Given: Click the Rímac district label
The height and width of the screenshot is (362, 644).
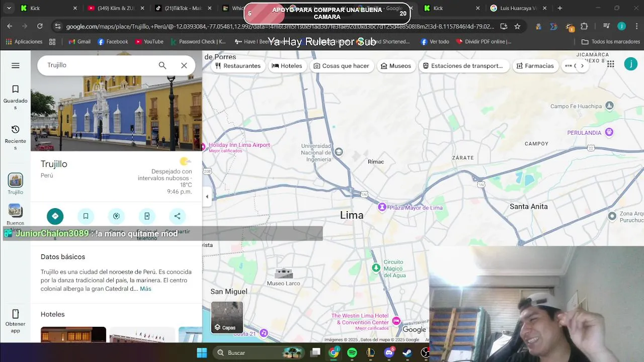Looking at the screenshot, I should (376, 162).
